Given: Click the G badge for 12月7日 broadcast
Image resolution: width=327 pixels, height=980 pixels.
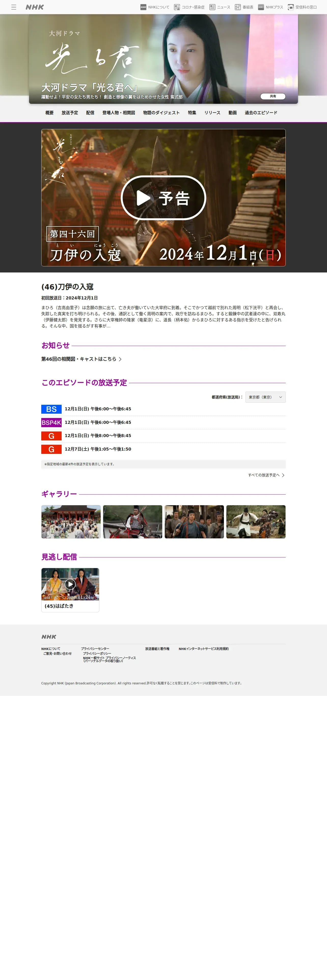Looking at the screenshot, I should (51, 449).
